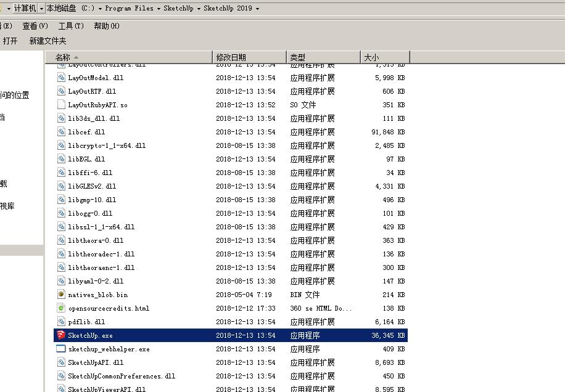
Task: Open the 帮助(H) menu
Action: tap(106, 26)
